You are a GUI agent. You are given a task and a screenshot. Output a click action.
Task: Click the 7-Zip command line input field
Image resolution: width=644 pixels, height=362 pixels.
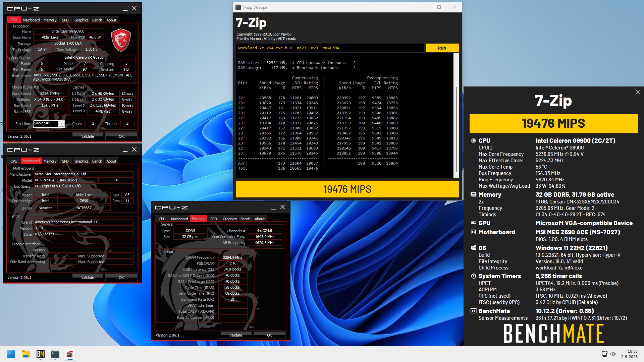330,48
